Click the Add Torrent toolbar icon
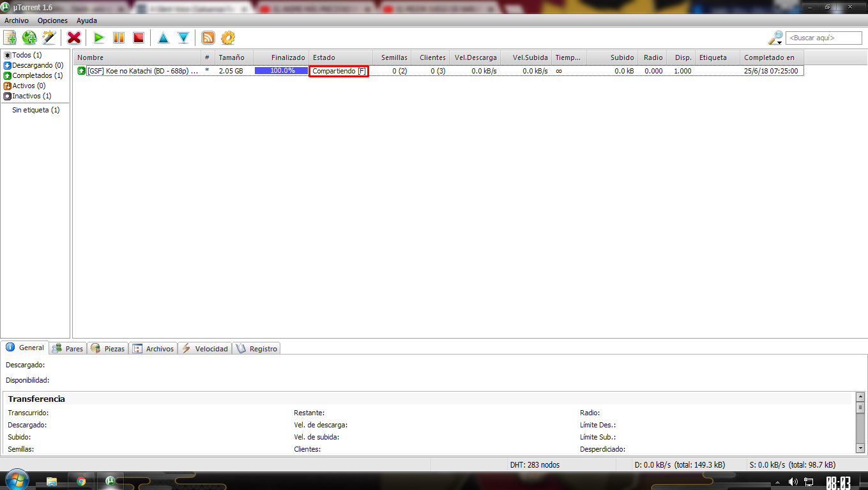Image resolution: width=868 pixels, height=490 pixels. pos(10,38)
